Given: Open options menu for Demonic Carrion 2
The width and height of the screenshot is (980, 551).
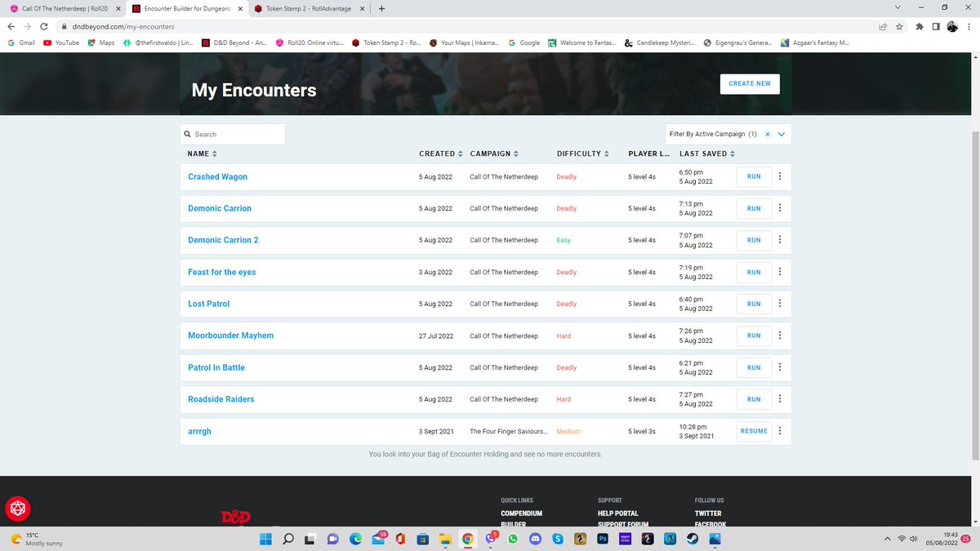Looking at the screenshot, I should (780, 240).
